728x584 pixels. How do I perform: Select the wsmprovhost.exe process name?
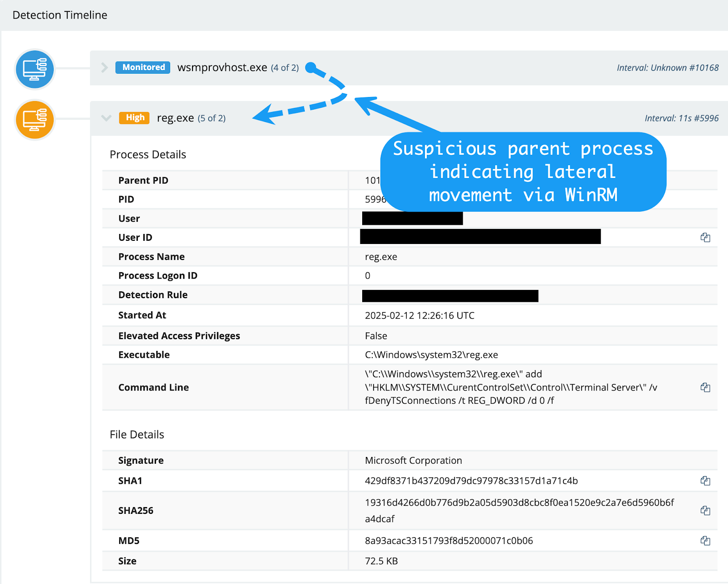click(222, 67)
